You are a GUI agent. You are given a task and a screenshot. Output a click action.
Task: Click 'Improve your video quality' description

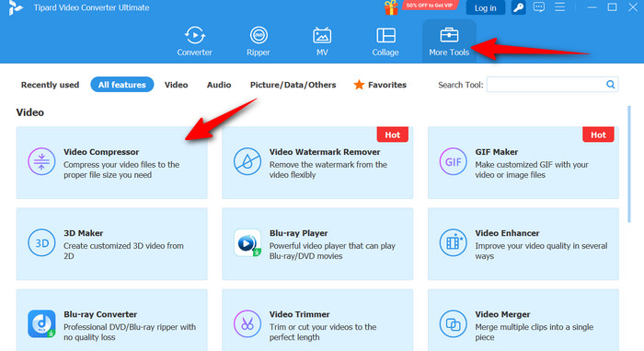(x=541, y=251)
